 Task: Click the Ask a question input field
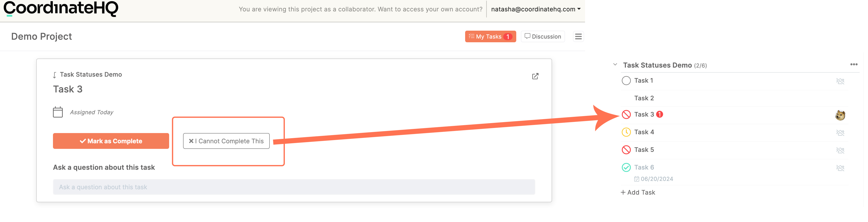(294, 187)
